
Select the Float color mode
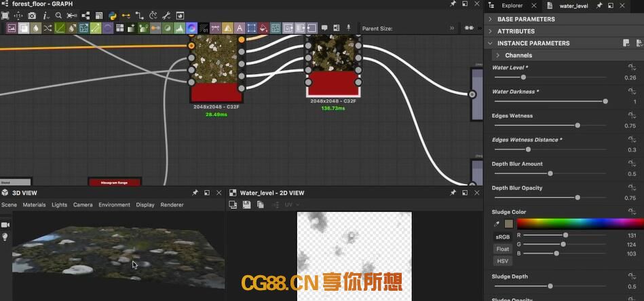pyautogui.click(x=502, y=249)
